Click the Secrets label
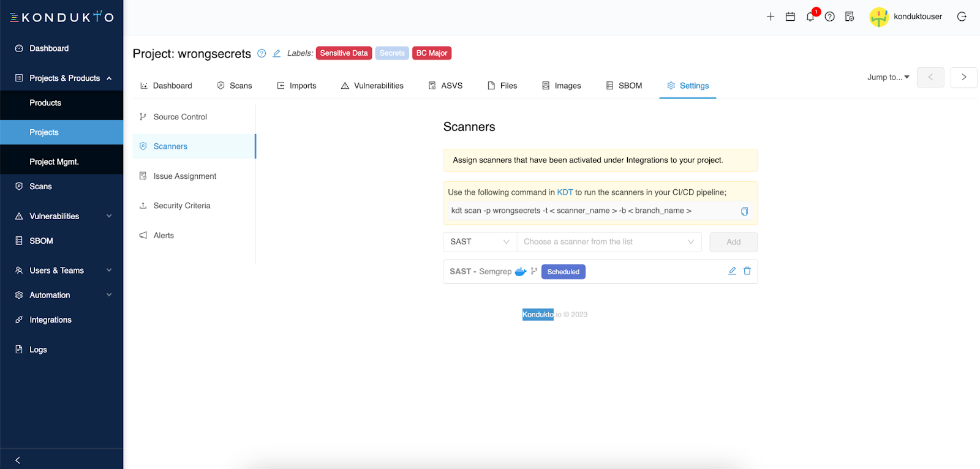980x469 pixels. click(x=392, y=53)
